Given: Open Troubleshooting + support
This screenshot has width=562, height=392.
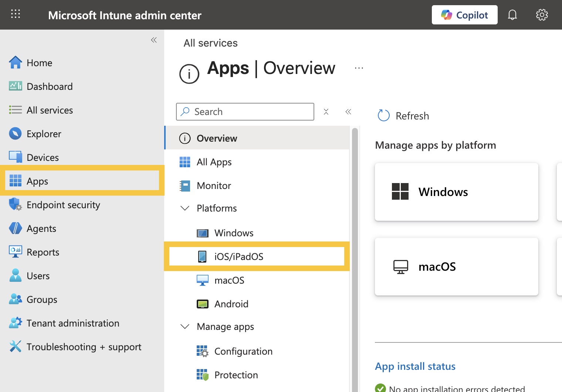Looking at the screenshot, I should coord(84,347).
